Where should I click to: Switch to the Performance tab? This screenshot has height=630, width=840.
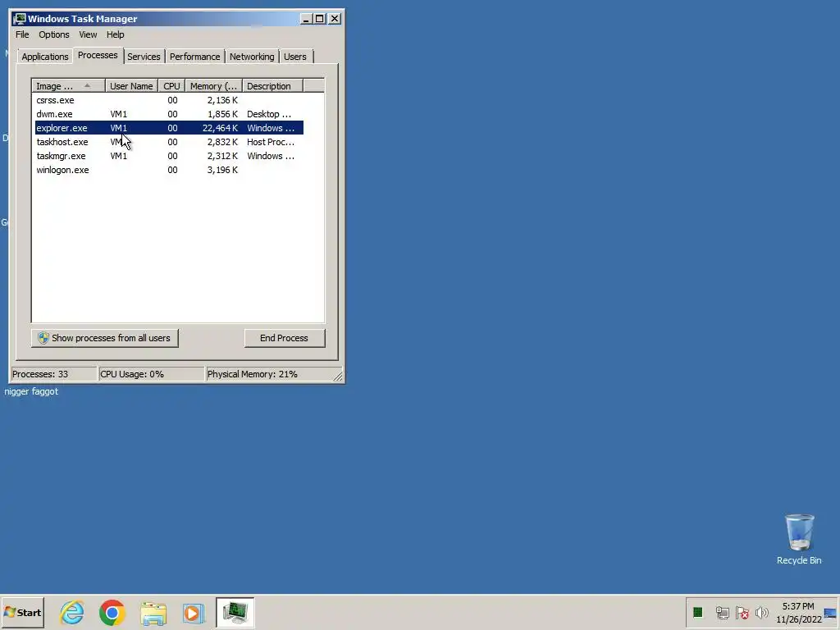tap(194, 57)
